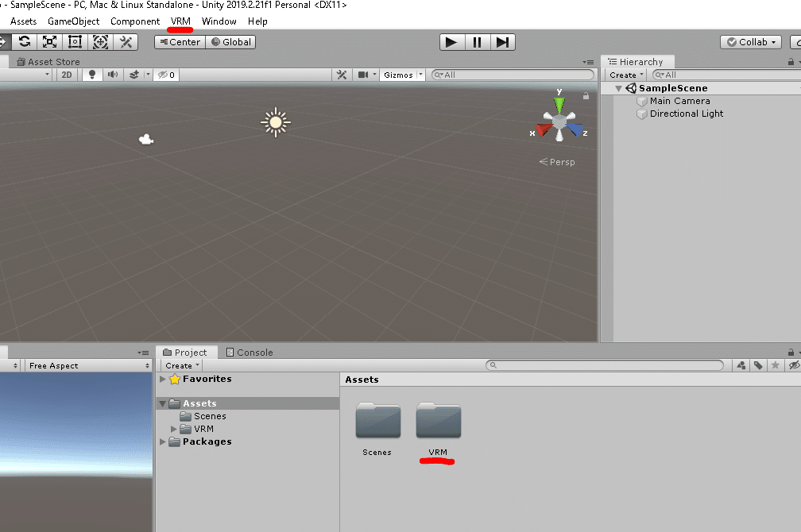Viewport: 801px width, 532px height.
Task: Select the Scale tool
Action: point(49,42)
